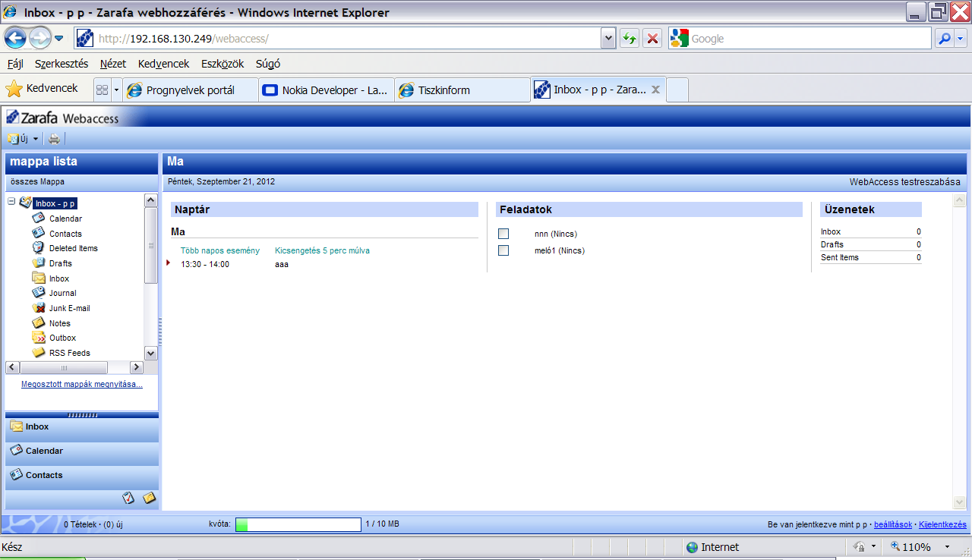972x560 pixels.
Task: Click the tasks shortcut icon in sidebar bottom
Action: pyautogui.click(x=128, y=498)
